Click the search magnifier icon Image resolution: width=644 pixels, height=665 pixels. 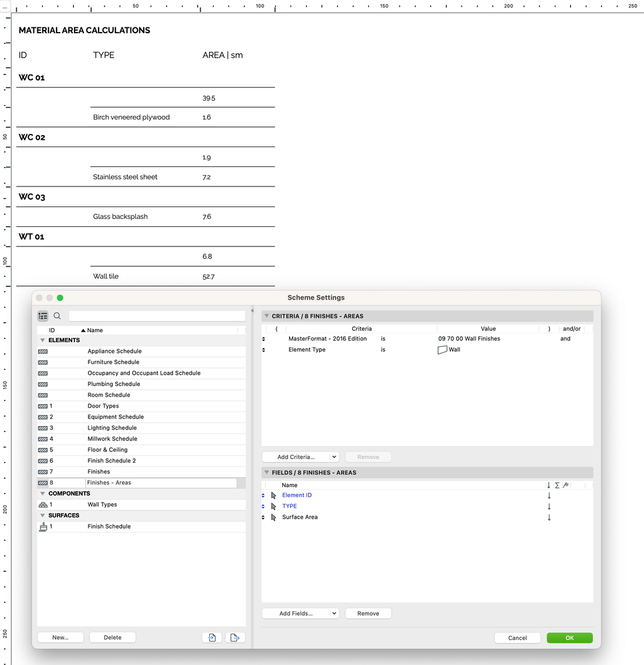click(x=57, y=316)
